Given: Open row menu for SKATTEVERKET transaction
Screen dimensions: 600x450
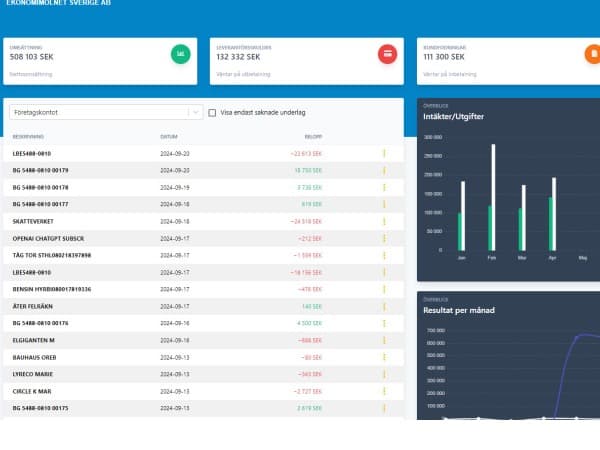Looking at the screenshot, I should click(x=384, y=222).
